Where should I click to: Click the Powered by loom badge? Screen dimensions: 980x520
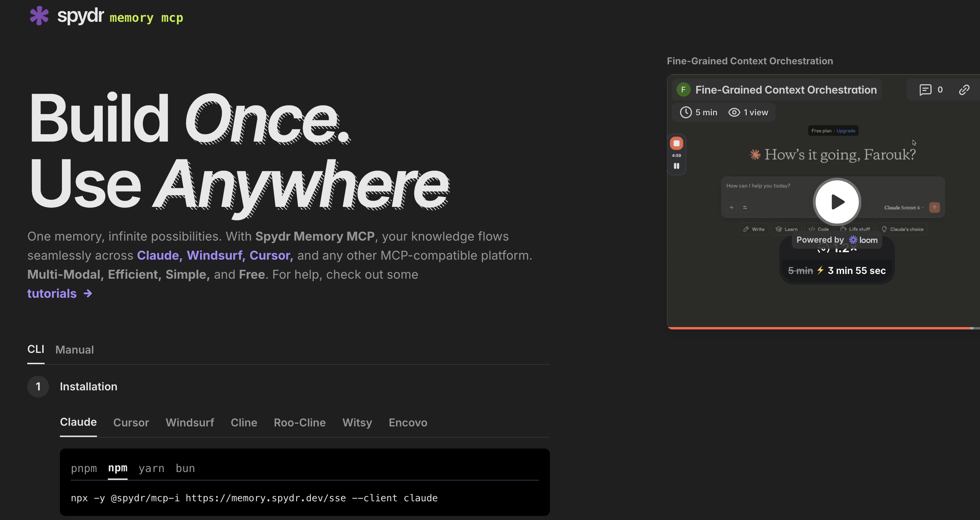(x=837, y=240)
